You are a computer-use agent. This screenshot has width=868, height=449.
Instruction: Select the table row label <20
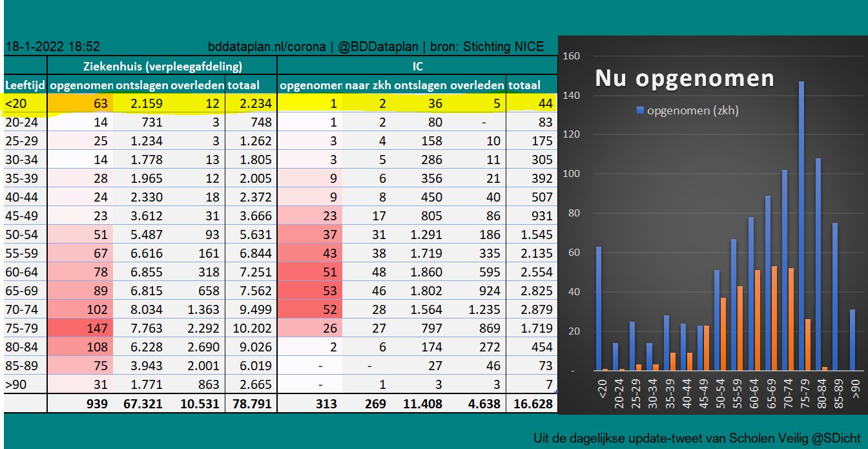click(x=17, y=103)
